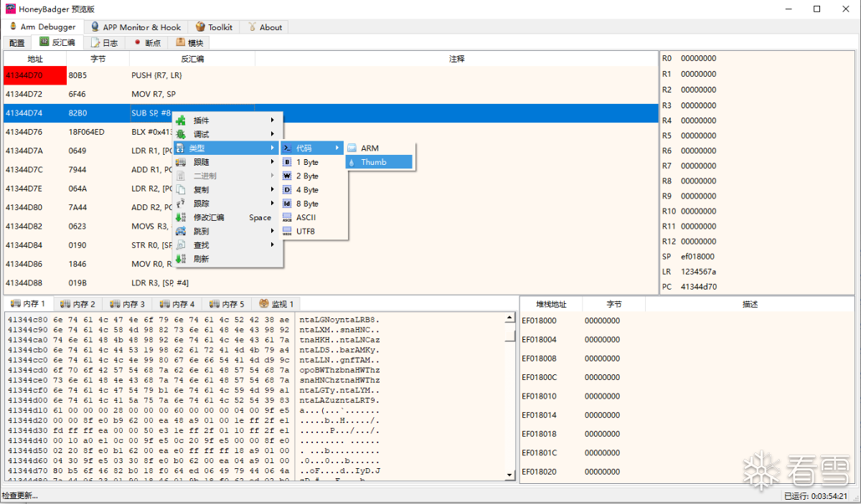861x504 pixels.
Task: Open the 插件 plugin submenu
Action: coord(227,120)
